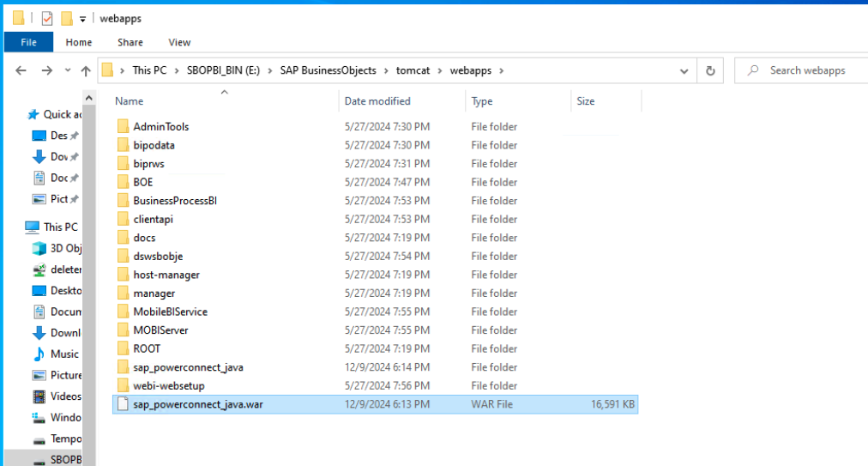Open the File menu tab
The height and width of the screenshot is (466, 868).
pos(28,42)
